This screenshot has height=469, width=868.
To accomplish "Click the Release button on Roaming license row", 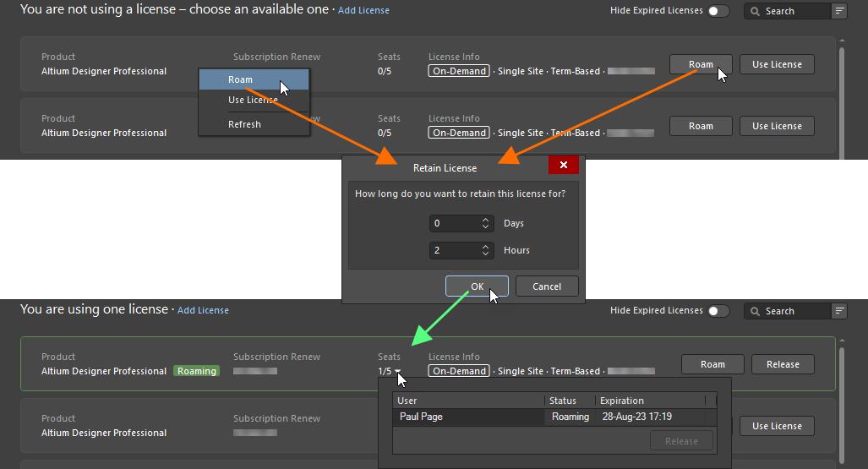I will point(783,364).
